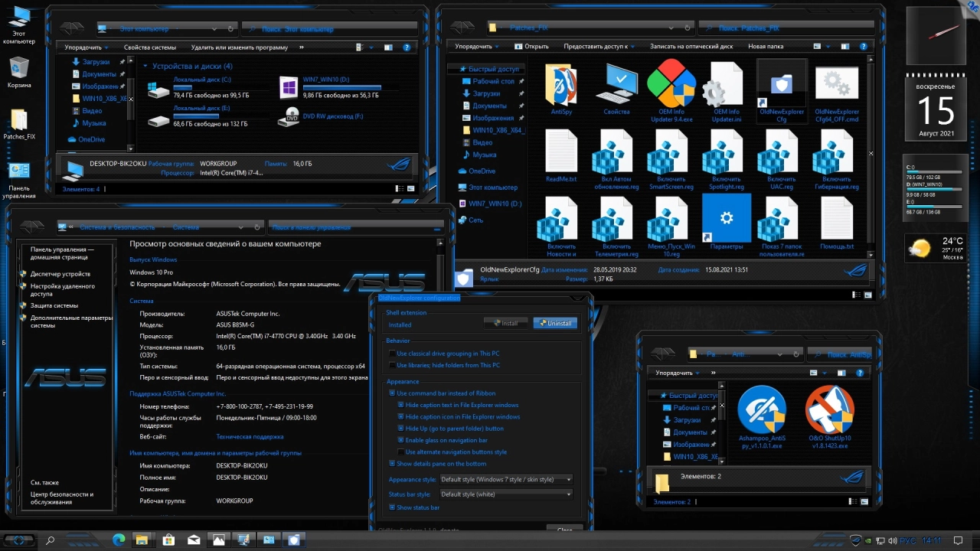Open Упорядочить dropdown in Этот компьютер window
The height and width of the screenshot is (551, 980).
(x=86, y=47)
